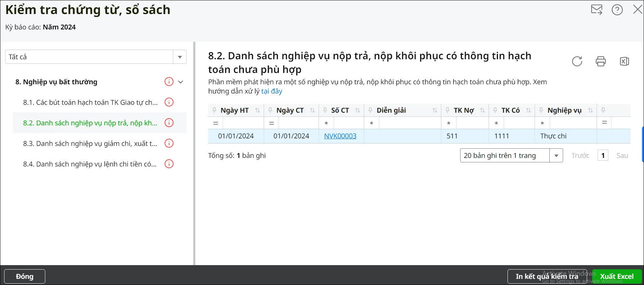Click the refresh icon above the table
644x285 pixels.
click(577, 61)
